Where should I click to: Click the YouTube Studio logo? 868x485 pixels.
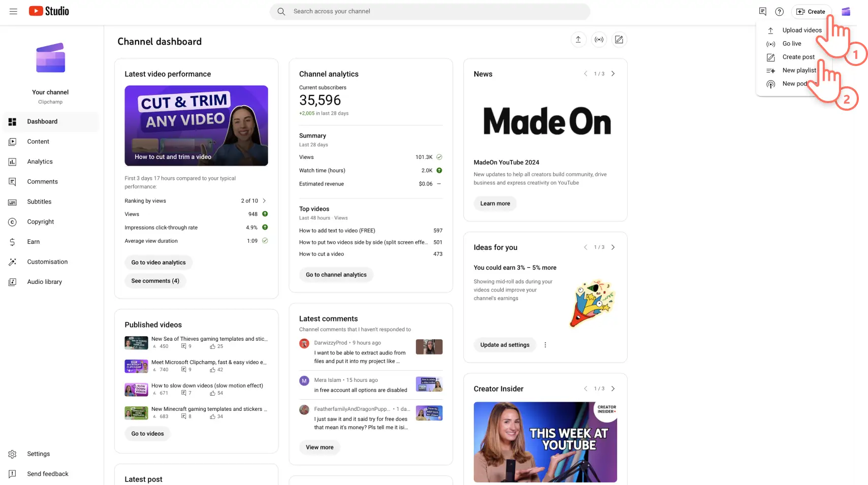click(x=49, y=11)
